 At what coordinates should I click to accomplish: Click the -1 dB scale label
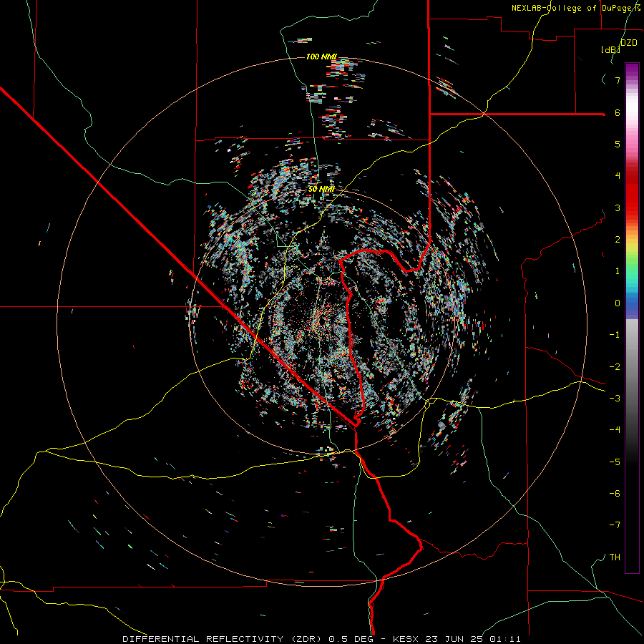(x=615, y=335)
